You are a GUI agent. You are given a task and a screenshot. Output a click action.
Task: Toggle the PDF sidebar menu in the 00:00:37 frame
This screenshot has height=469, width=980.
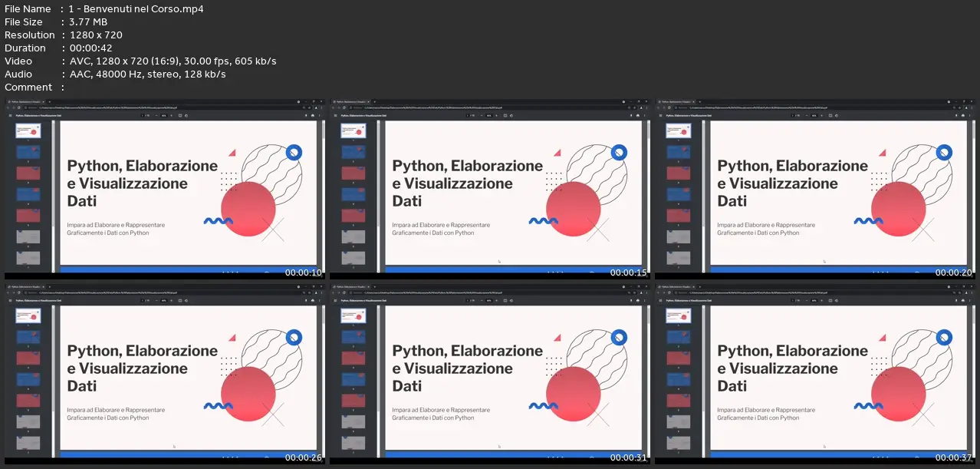coord(661,301)
